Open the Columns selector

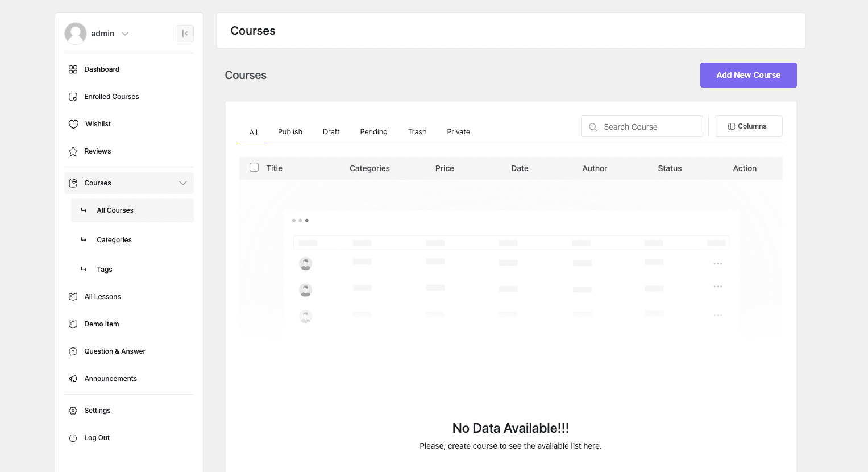748,126
